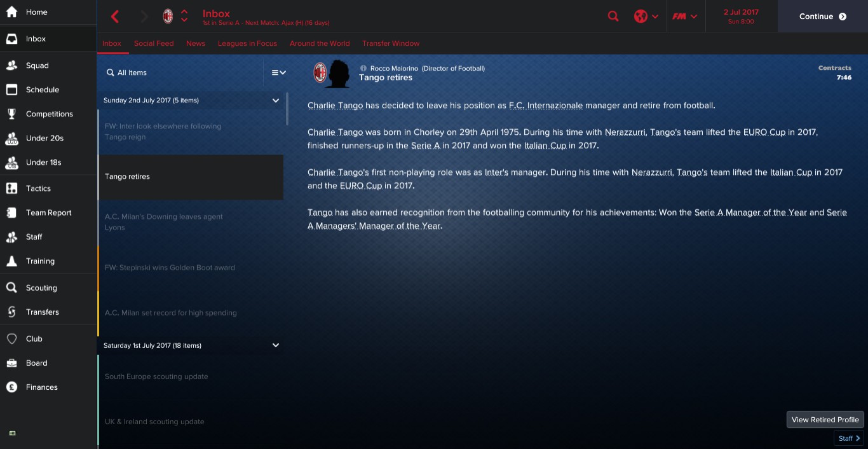868x449 pixels.
Task: Go back with the red arrow
Action: 115,17
